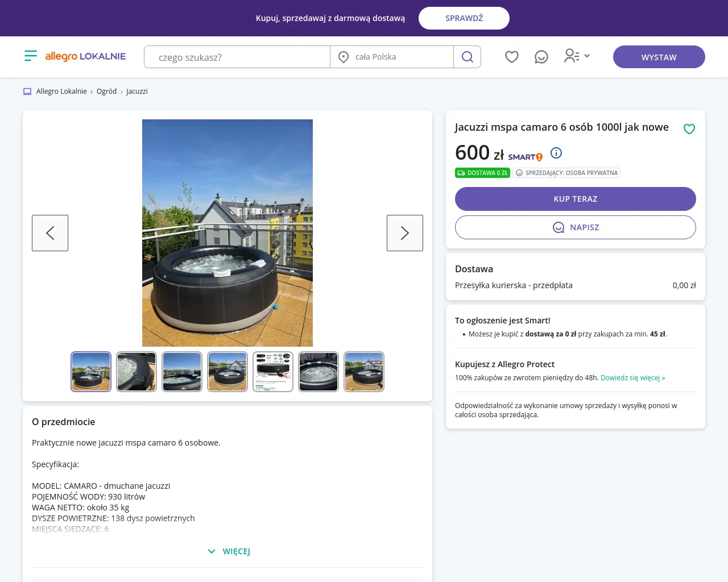Click 'WAGA NETTO: około 35 kg' line

(80, 508)
